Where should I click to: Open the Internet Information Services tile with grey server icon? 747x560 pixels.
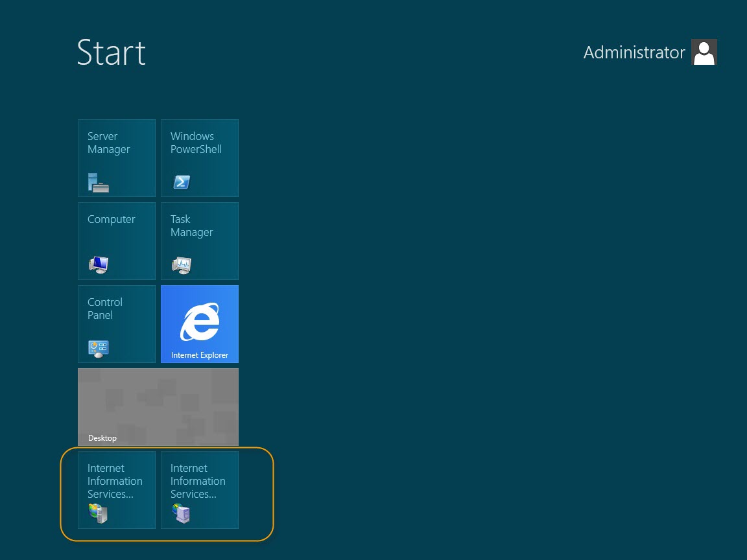117,489
